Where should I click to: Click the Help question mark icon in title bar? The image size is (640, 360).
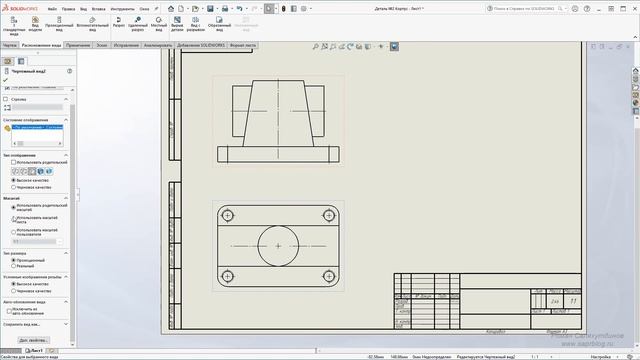point(587,9)
